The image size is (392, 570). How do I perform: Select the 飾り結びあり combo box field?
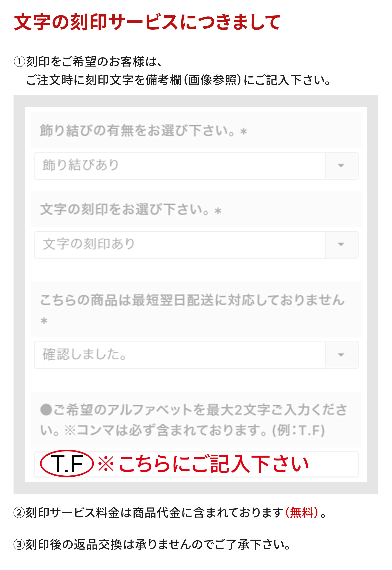(196, 166)
